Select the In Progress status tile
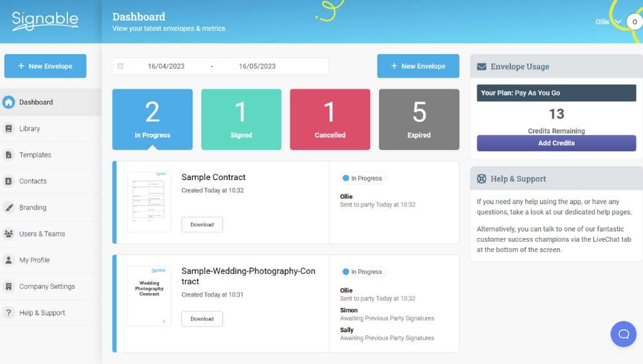Image resolution: width=643 pixels, height=364 pixels. click(152, 120)
